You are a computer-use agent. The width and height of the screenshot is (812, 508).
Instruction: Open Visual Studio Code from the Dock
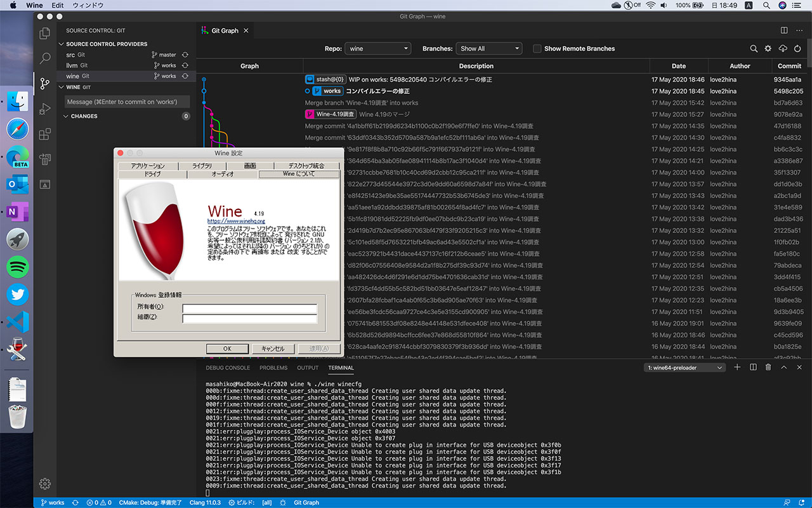pos(18,322)
